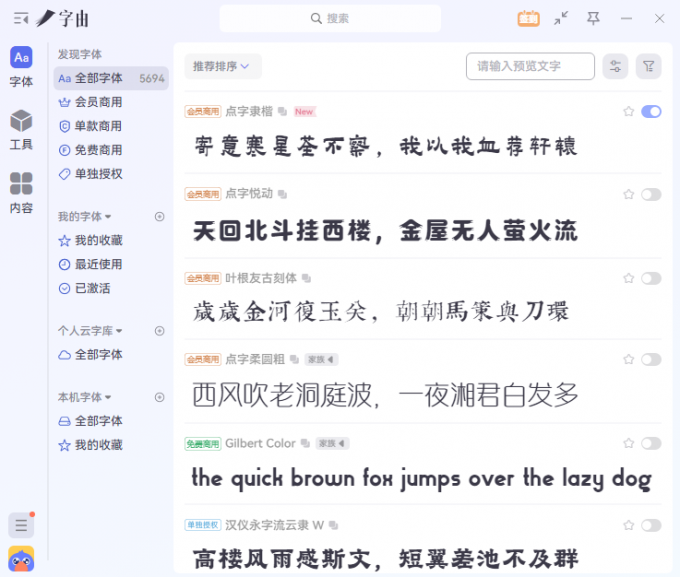Favorite Gilbert Color with its star icon

point(628,443)
